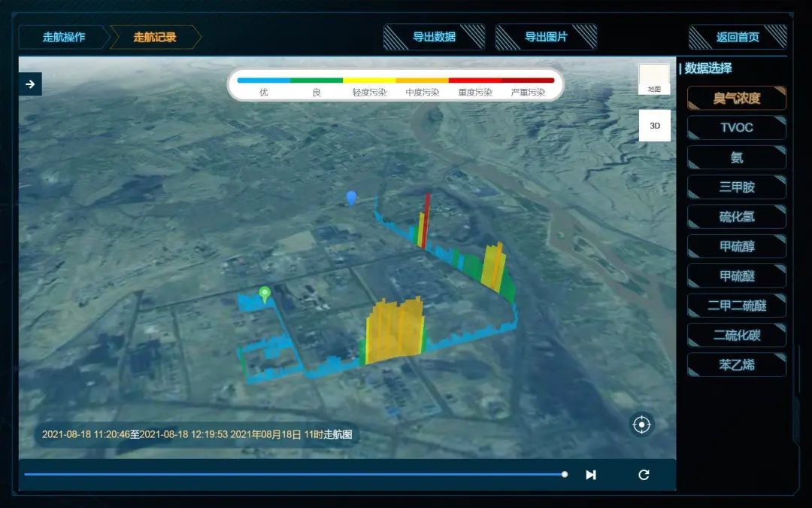Image resolution: width=812 pixels, height=508 pixels.
Task: Click the 导出数据 button
Action: [434, 37]
